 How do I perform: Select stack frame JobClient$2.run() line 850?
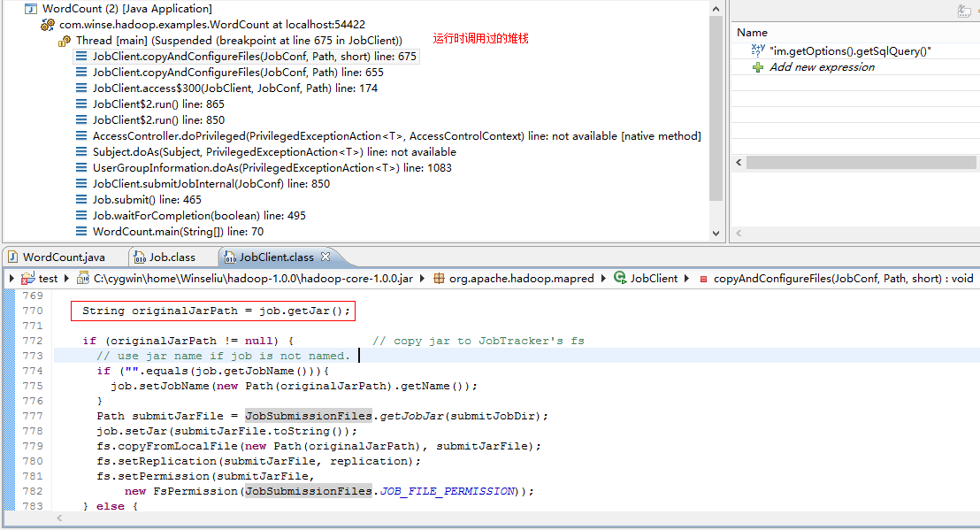(158, 120)
